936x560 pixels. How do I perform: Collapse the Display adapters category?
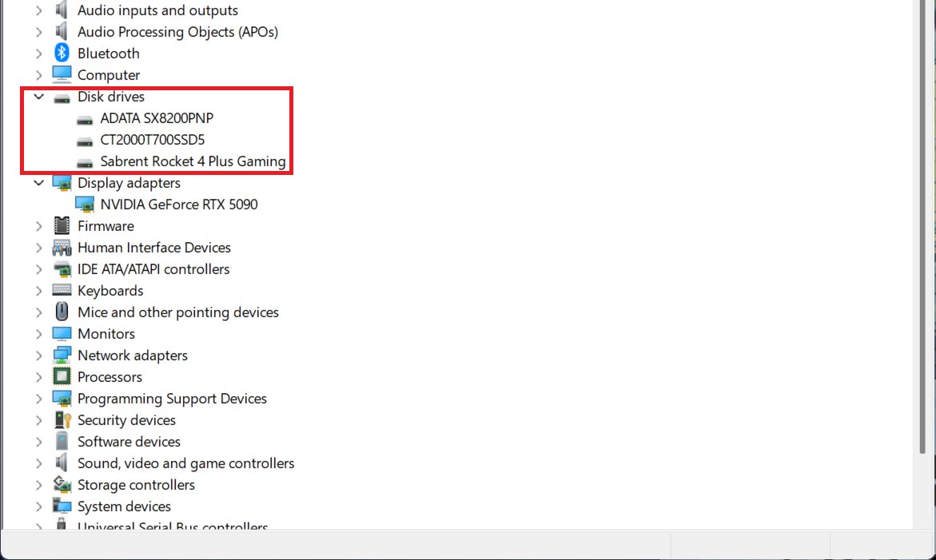pyautogui.click(x=39, y=182)
